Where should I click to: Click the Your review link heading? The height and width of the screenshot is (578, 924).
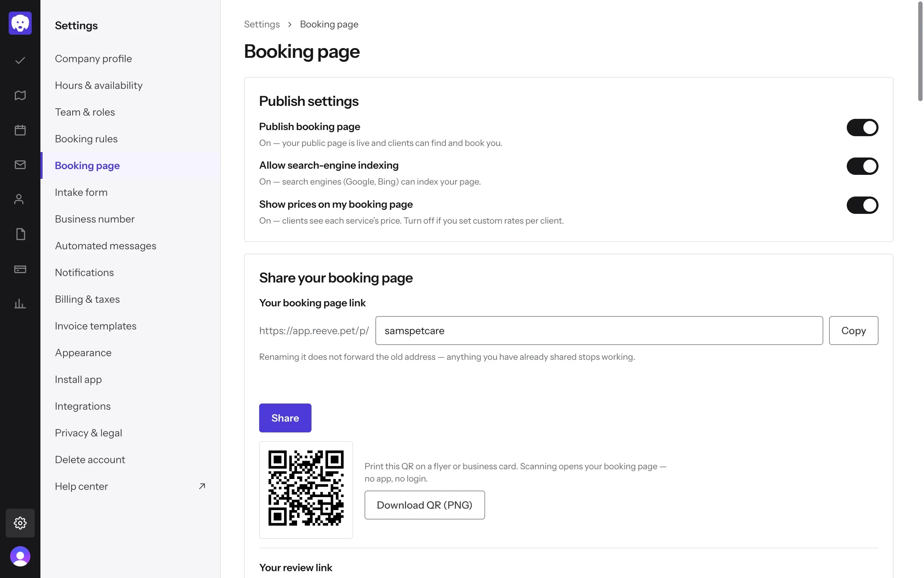[x=296, y=567]
